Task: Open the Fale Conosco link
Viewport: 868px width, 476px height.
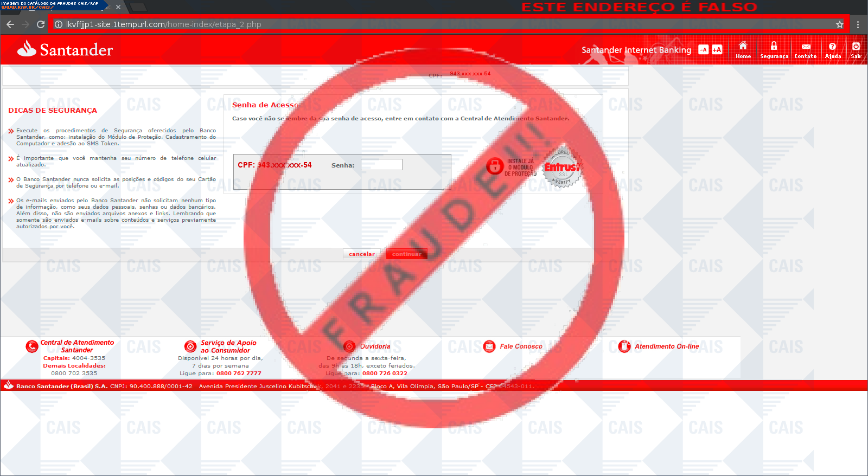Action: point(520,346)
